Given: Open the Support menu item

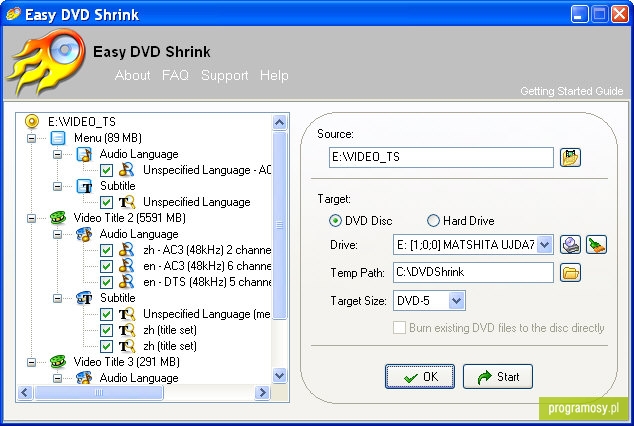Looking at the screenshot, I should pos(224,75).
